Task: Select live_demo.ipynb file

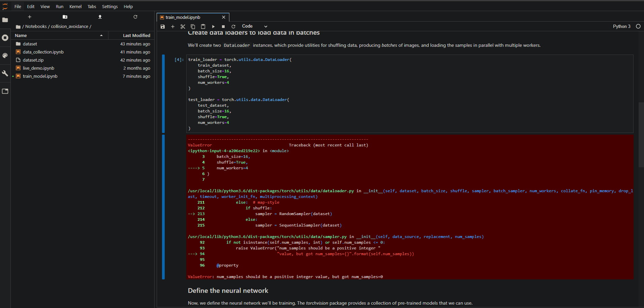Action: point(83,68)
